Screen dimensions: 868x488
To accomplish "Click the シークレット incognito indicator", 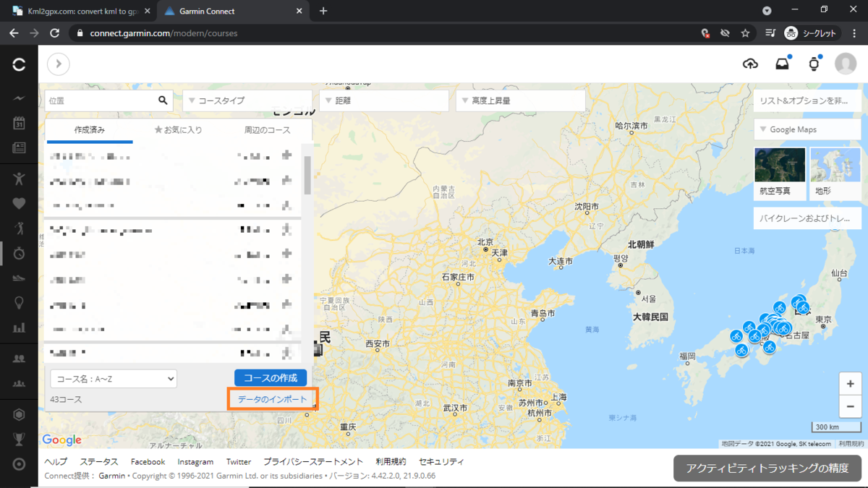I will click(x=812, y=33).
